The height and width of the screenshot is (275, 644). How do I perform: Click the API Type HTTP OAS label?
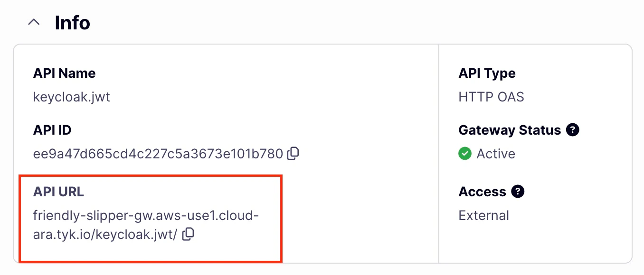[491, 96]
